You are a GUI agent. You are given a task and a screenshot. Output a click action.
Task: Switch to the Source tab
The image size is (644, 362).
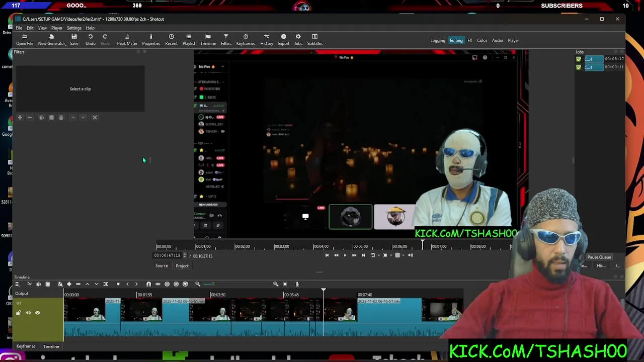tap(162, 266)
